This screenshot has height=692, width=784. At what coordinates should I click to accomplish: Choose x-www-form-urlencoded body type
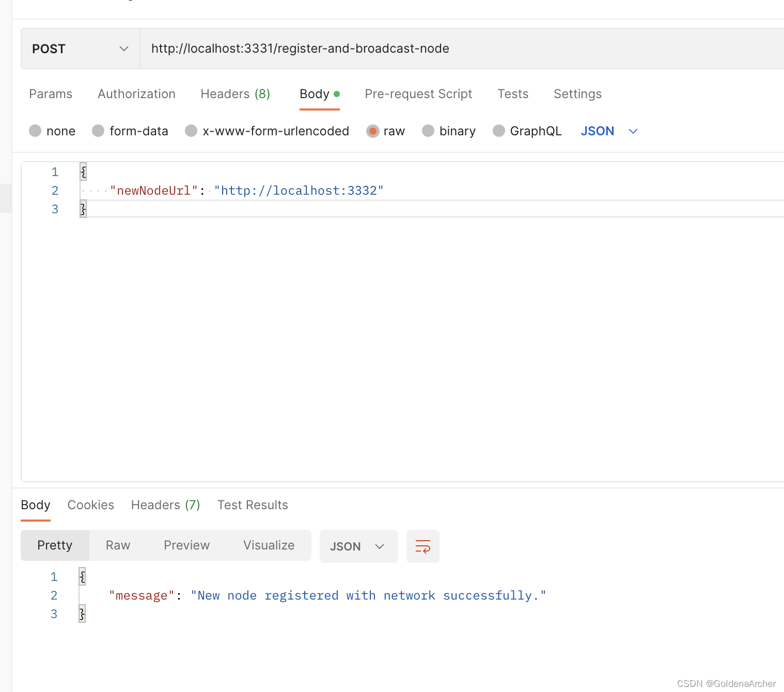coord(267,131)
